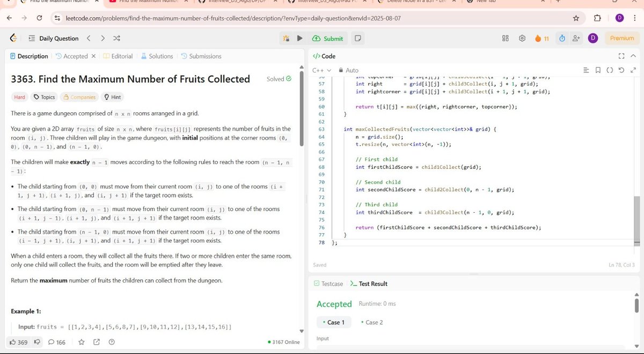This screenshot has width=644, height=354.
Task: Open the layout grid icon
Action: click(x=506, y=38)
